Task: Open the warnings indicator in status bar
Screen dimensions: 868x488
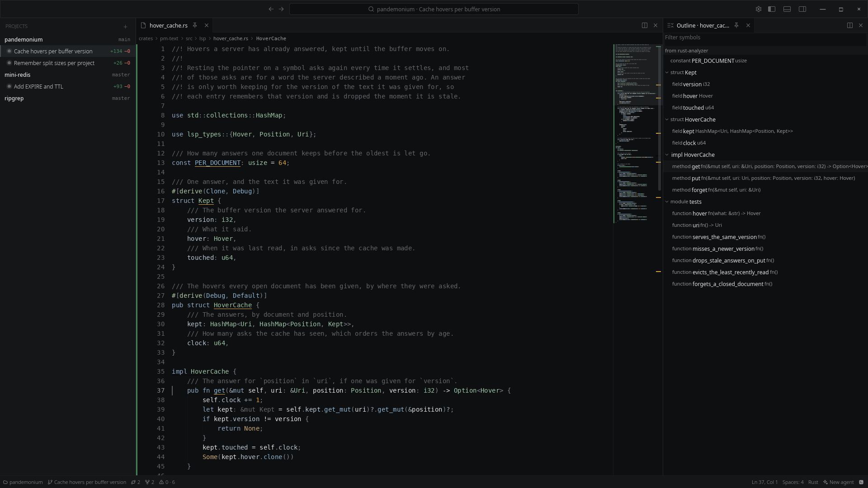Action: pos(167,482)
